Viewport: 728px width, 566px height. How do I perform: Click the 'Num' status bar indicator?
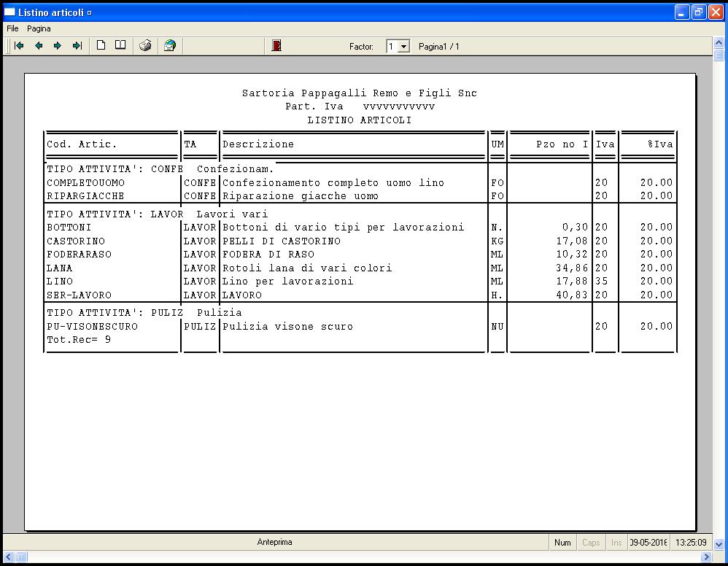[562, 543]
